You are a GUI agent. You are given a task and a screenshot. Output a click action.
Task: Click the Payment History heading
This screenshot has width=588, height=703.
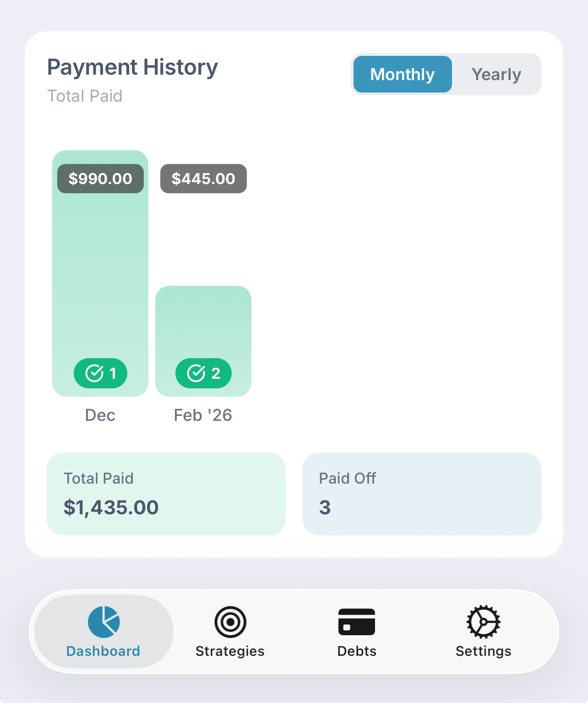pos(132,67)
